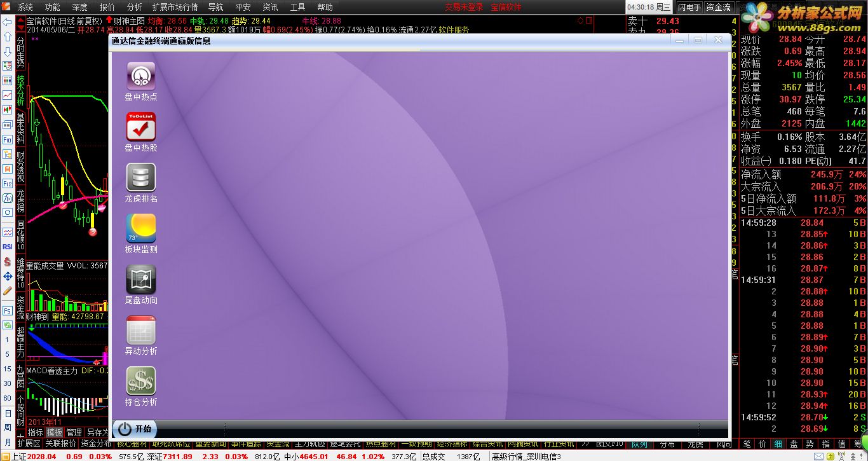Click the back arrow in left toolbar

(8, 22)
